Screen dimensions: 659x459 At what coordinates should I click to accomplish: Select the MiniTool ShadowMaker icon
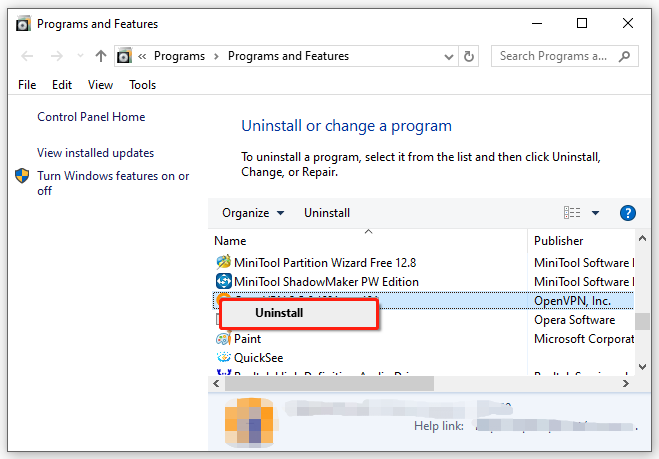(224, 281)
